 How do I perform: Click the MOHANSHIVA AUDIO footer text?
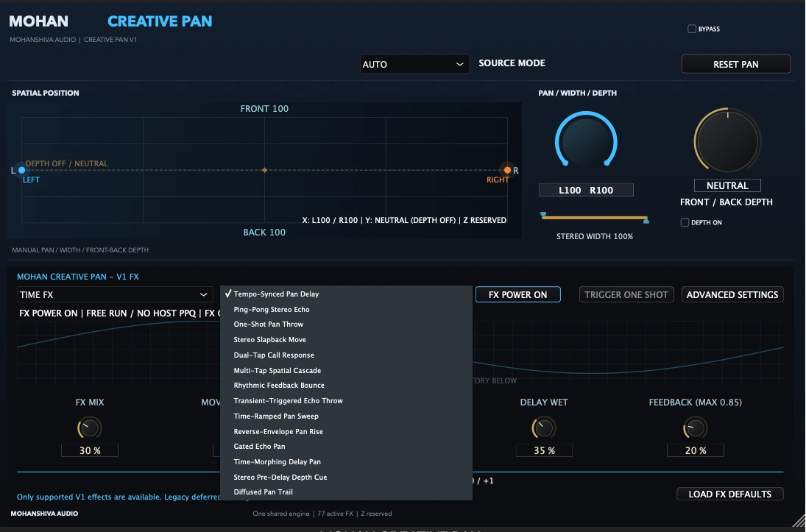coord(44,514)
